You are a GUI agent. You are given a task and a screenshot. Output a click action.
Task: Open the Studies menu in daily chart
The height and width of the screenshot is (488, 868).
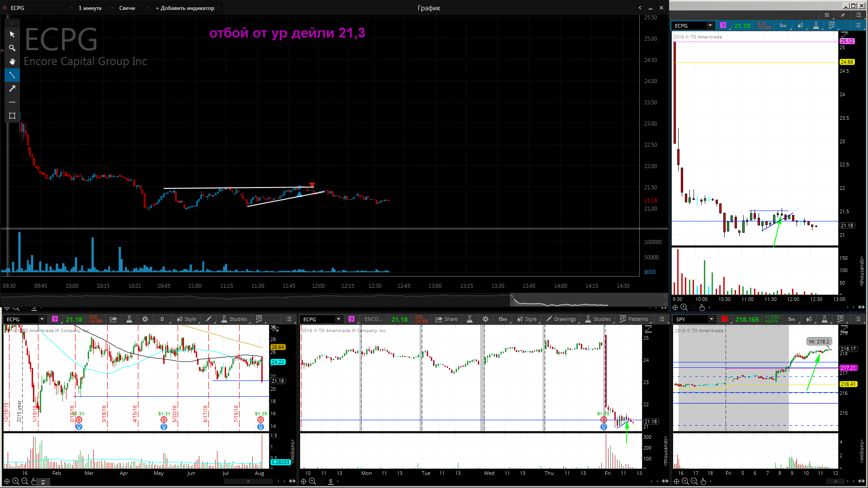click(234, 319)
